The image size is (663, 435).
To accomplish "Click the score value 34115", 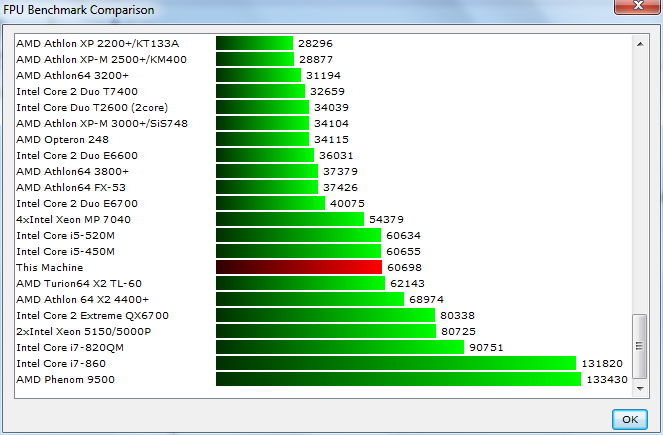I will click(332, 140).
